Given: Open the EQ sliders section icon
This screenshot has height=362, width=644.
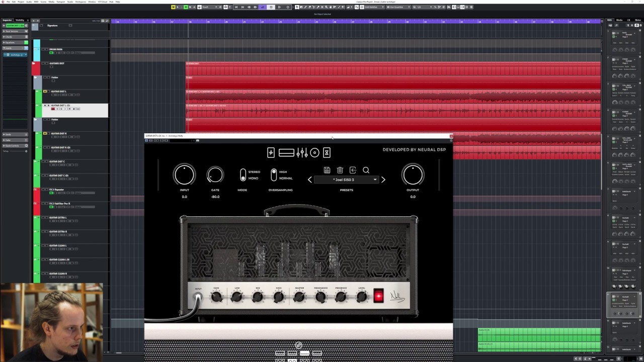Looking at the screenshot, I should (302, 152).
